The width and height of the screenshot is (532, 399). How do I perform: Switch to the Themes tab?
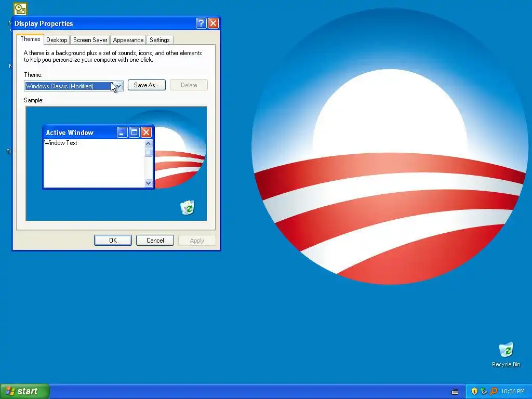pos(30,39)
